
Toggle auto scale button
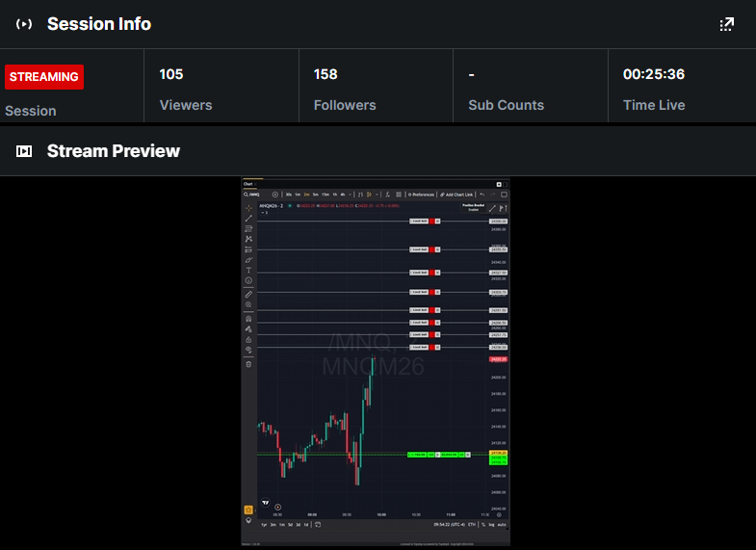pyautogui.click(x=502, y=524)
